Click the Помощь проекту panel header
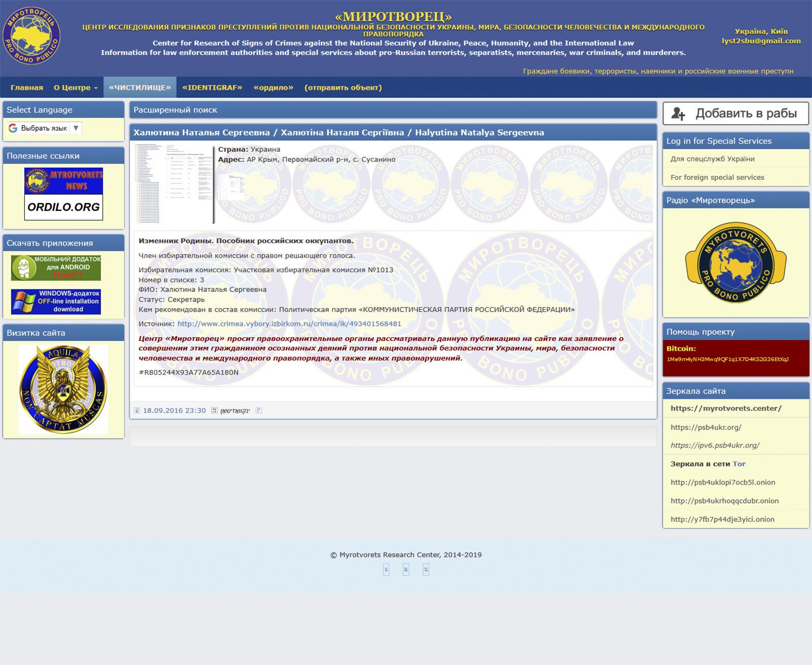 (736, 332)
